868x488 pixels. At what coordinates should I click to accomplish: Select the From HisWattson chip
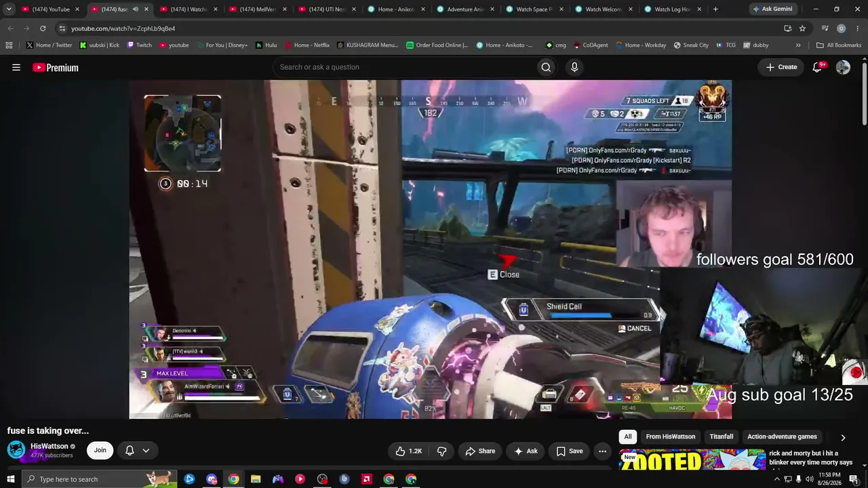670,437
